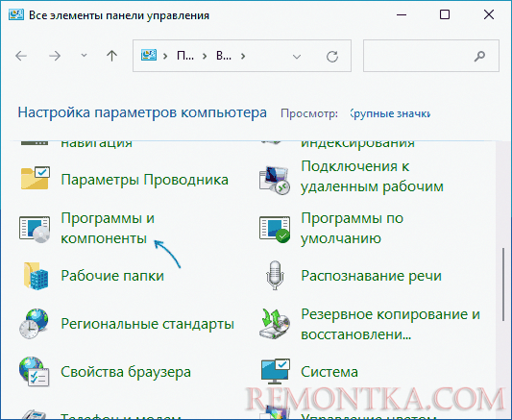
Task: Close the Control Panel window
Action: pyautogui.click(x=489, y=14)
